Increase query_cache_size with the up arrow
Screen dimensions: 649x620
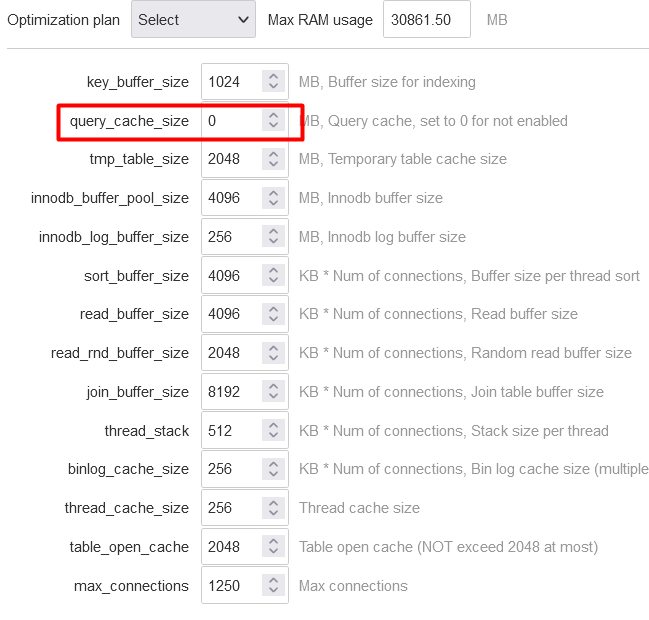273,115
